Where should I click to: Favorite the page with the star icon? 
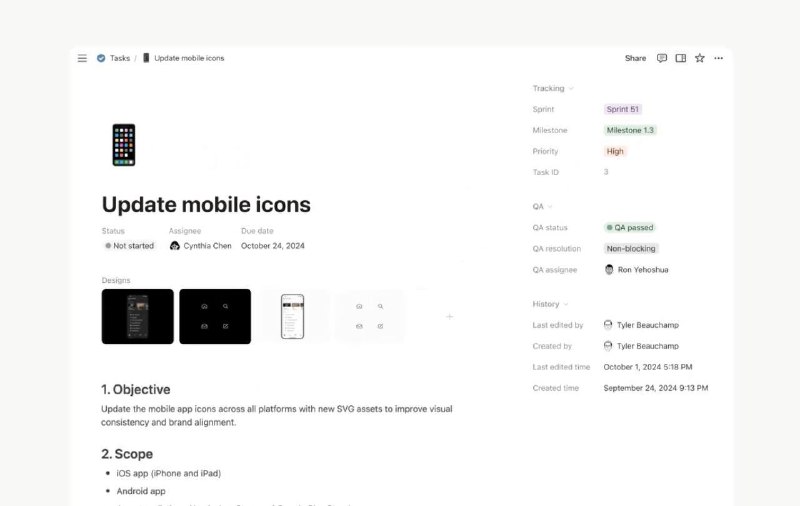coord(699,58)
